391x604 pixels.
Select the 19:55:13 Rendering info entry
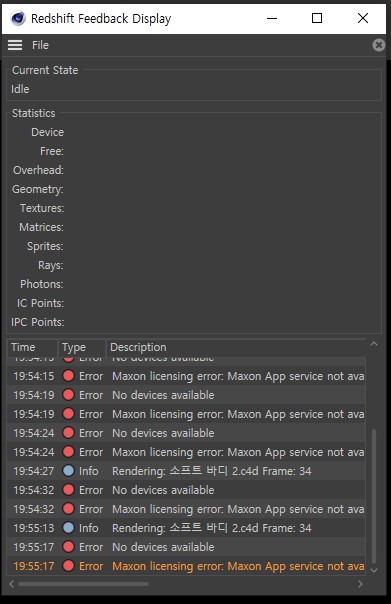click(x=186, y=528)
